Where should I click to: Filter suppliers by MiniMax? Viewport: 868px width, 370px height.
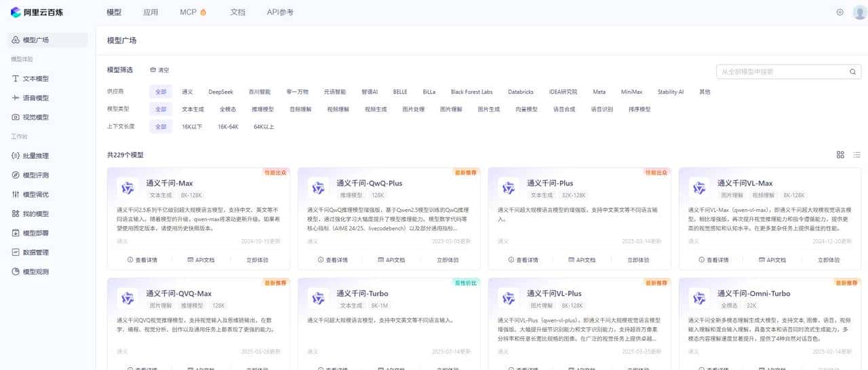631,92
